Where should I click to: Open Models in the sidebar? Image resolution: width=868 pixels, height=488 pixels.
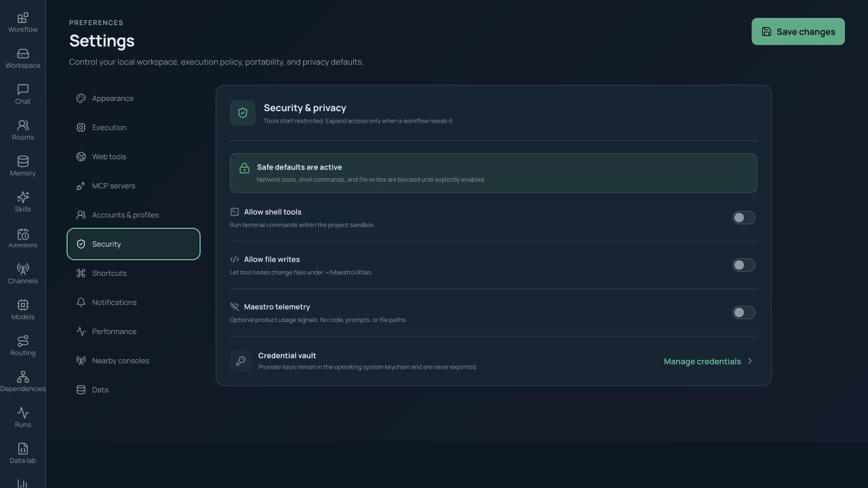22,310
